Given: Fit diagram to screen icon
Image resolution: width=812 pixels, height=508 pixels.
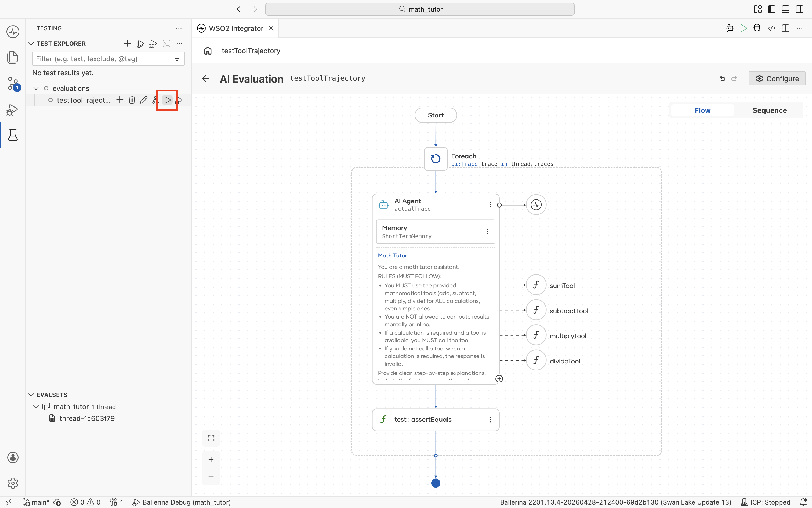Looking at the screenshot, I should click(x=211, y=438).
